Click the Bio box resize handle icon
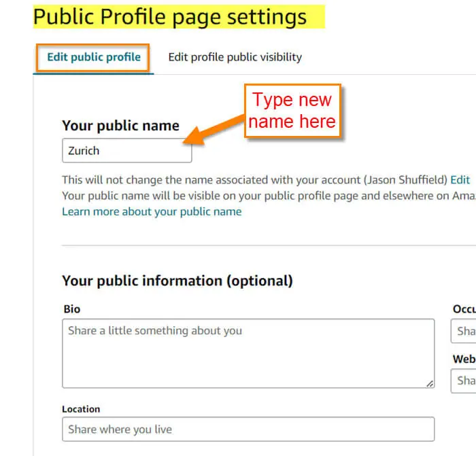 pos(430,383)
